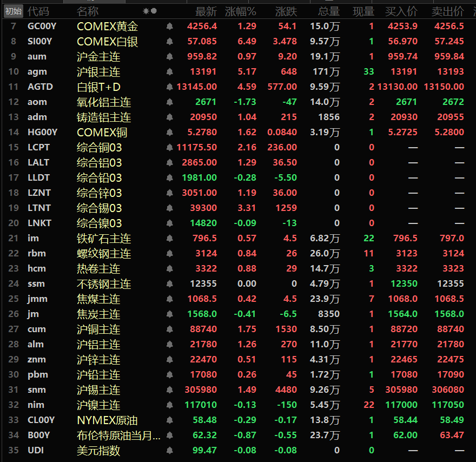Click the bell icon beside 沪铜主连

(x=169, y=329)
